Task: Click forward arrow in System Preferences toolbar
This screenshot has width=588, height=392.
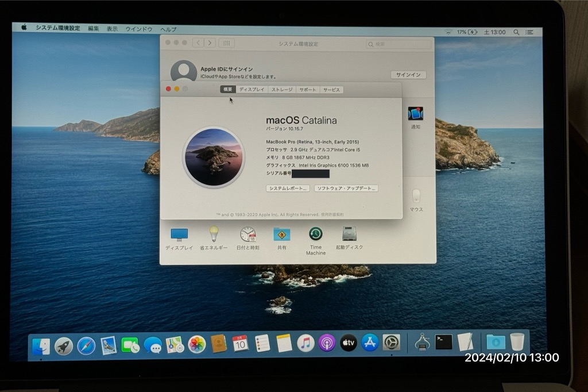Action: [x=210, y=43]
